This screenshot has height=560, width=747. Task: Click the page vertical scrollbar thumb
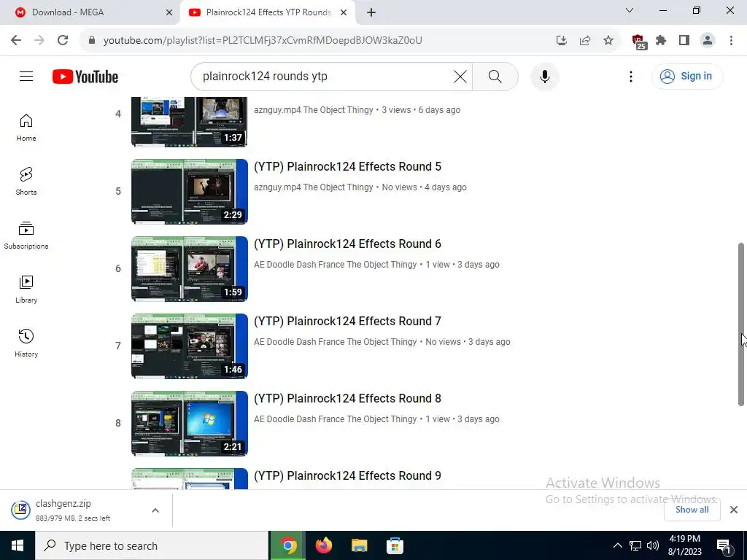(741, 324)
